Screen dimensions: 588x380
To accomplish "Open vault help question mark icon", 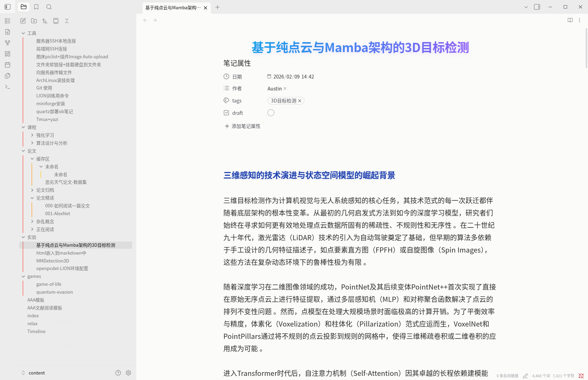I will coord(118,373).
